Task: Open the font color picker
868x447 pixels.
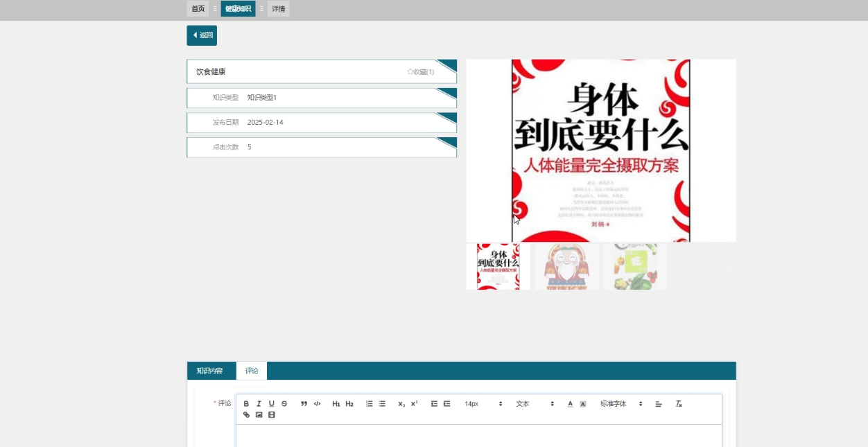Action: tap(569, 403)
